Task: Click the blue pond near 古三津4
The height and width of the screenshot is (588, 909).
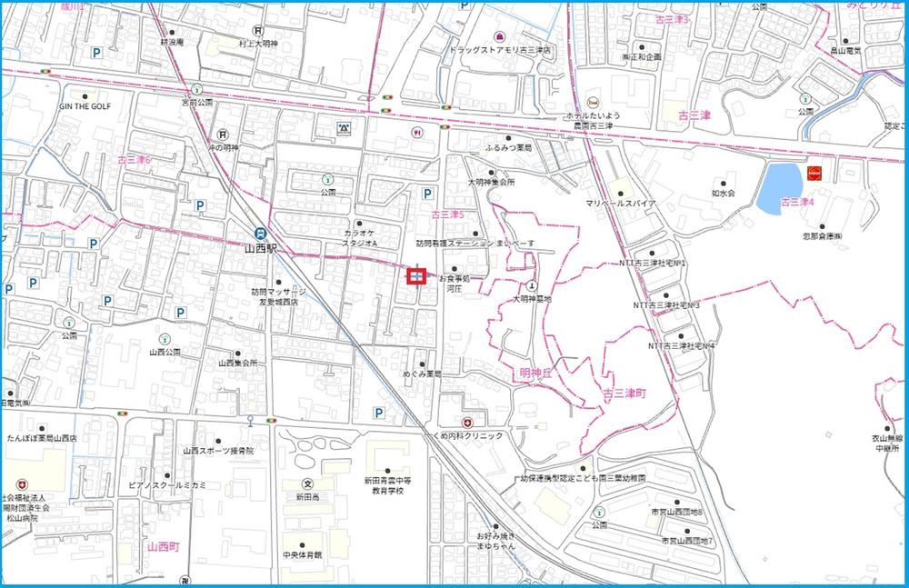Action: [778, 186]
